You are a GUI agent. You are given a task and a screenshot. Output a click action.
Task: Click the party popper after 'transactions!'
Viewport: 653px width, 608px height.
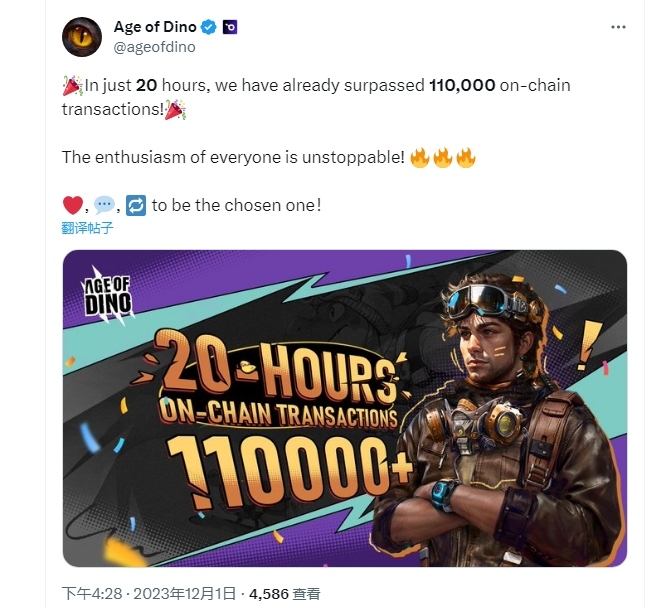click(175, 110)
